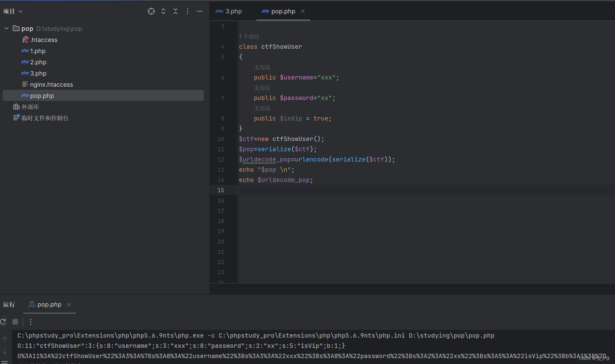Viewport: 615px width, 364px height.
Task: Open more run toolbar actions (three dots)
Action: pyautogui.click(x=30, y=322)
